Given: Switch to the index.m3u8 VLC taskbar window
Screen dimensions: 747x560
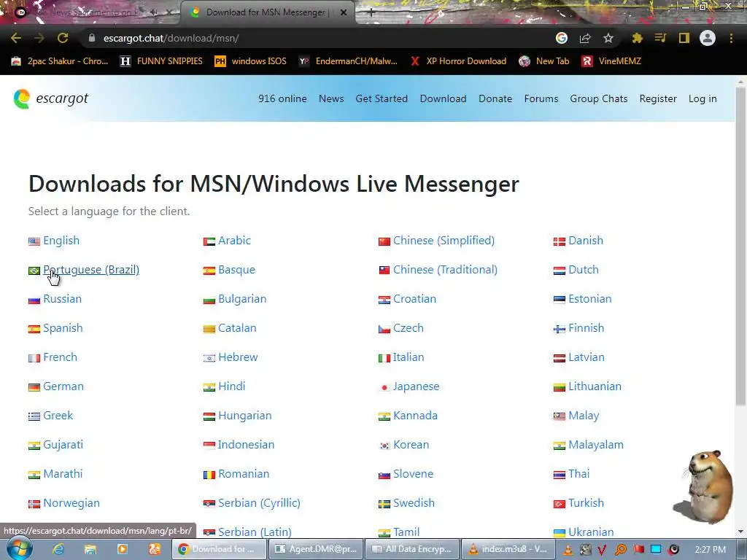Looking at the screenshot, I should pos(508,549).
